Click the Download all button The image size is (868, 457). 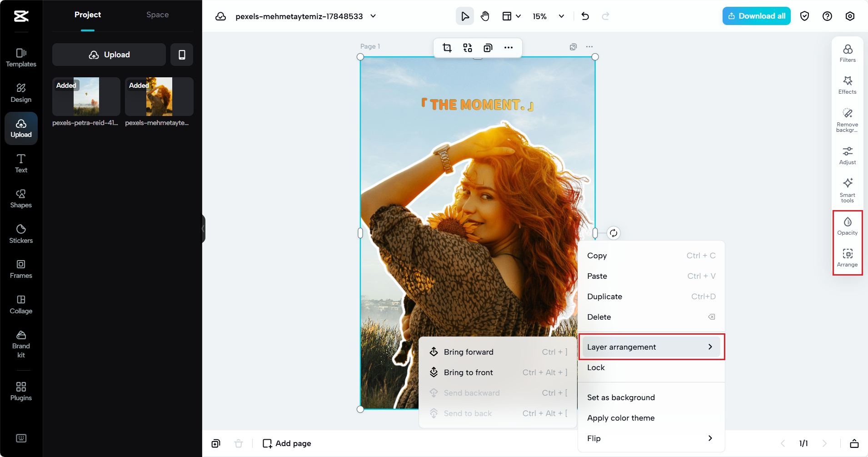coord(757,16)
